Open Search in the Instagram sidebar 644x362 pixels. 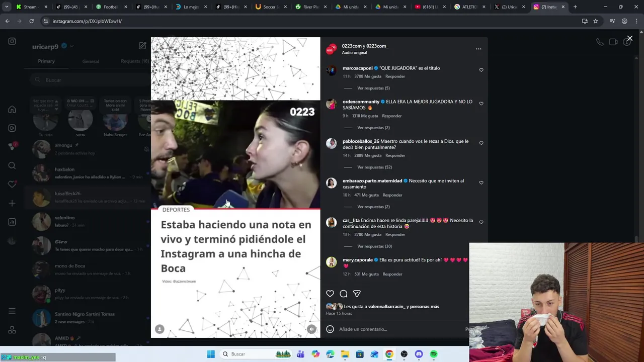[x=12, y=165]
